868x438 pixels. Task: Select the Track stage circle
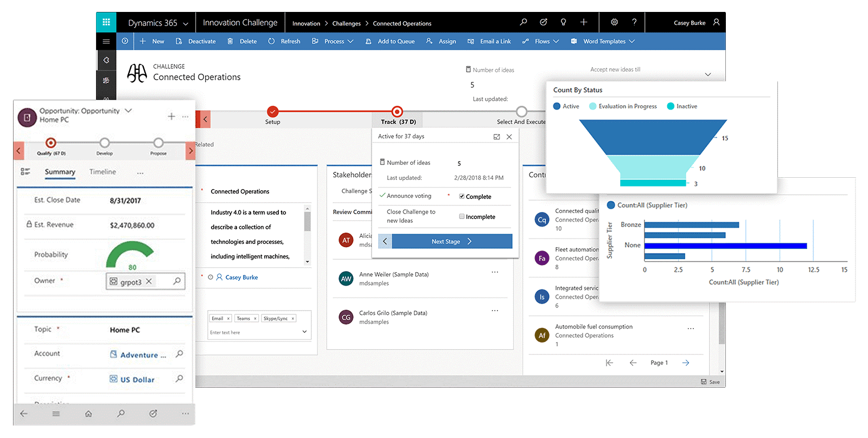[x=397, y=112]
